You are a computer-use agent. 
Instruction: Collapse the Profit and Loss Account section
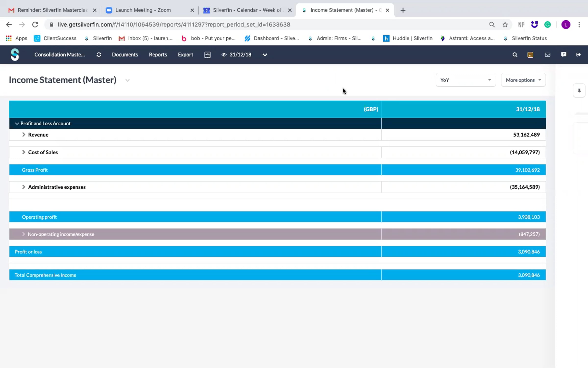click(x=17, y=123)
